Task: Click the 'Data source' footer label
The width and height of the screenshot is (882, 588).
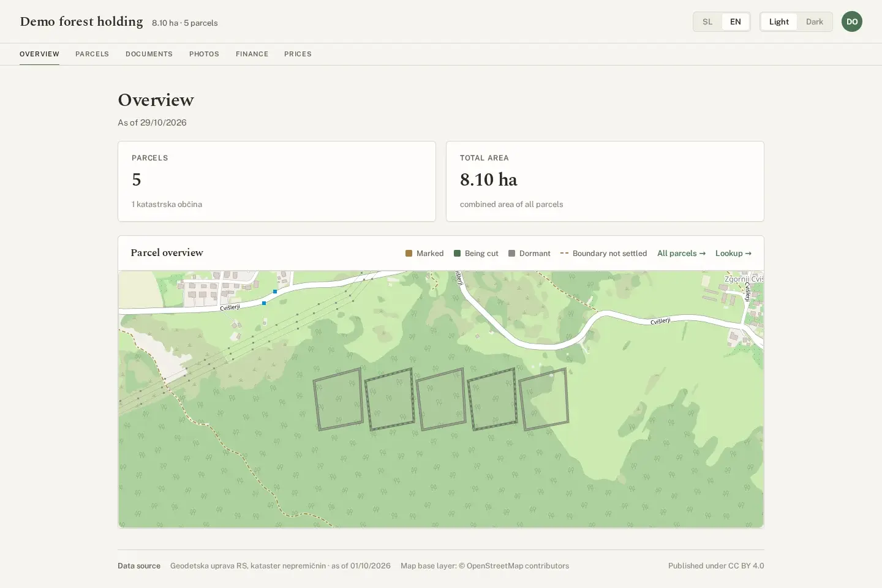Action: (139, 566)
